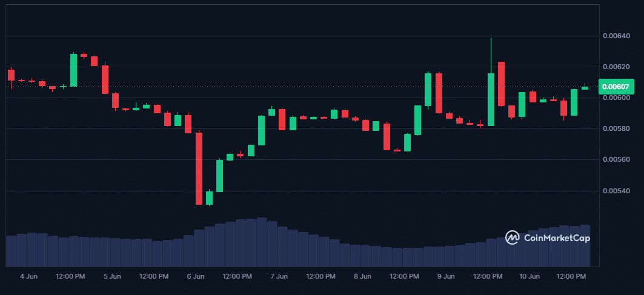Select the 4 Jun date marker
Screen dimensions: 644x295
pyautogui.click(x=28, y=276)
